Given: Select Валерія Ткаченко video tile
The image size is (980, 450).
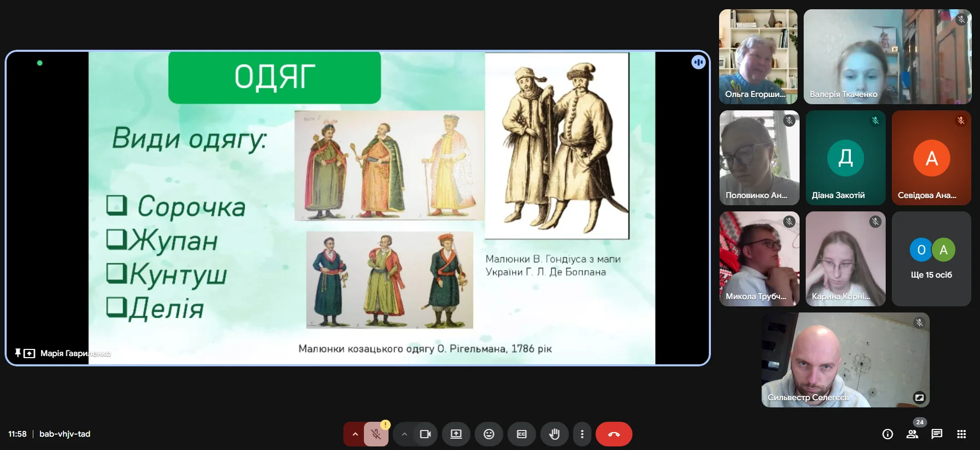Looking at the screenshot, I should 887,56.
